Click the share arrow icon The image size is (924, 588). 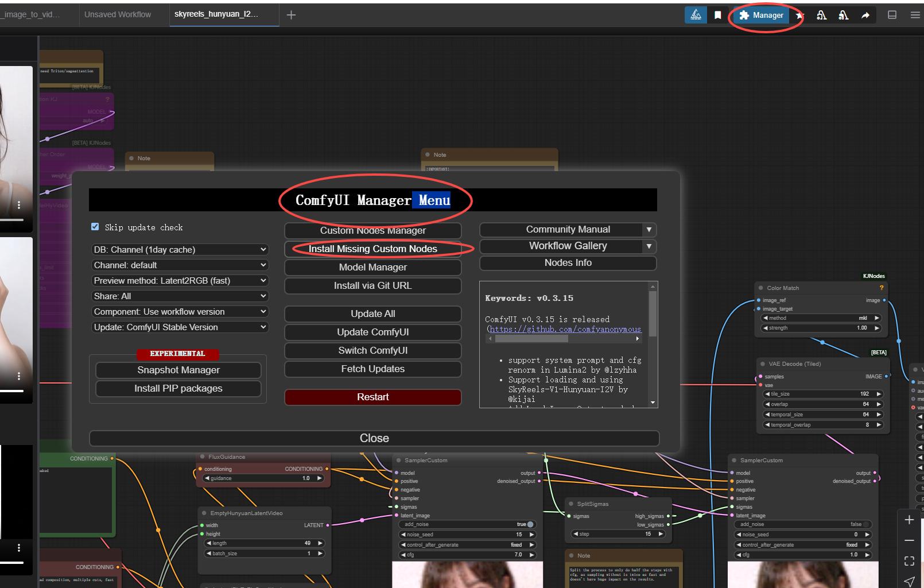[865, 16]
